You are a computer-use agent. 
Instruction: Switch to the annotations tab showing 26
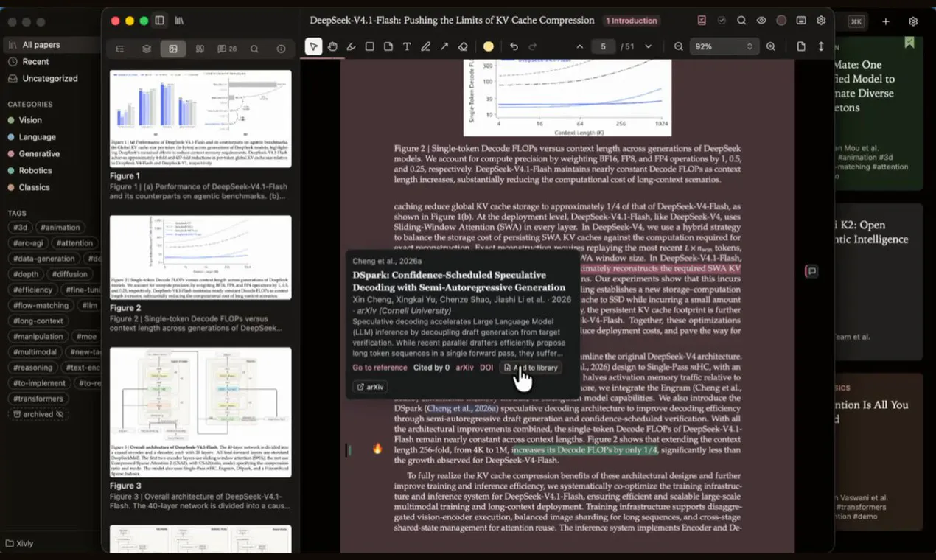(x=227, y=49)
